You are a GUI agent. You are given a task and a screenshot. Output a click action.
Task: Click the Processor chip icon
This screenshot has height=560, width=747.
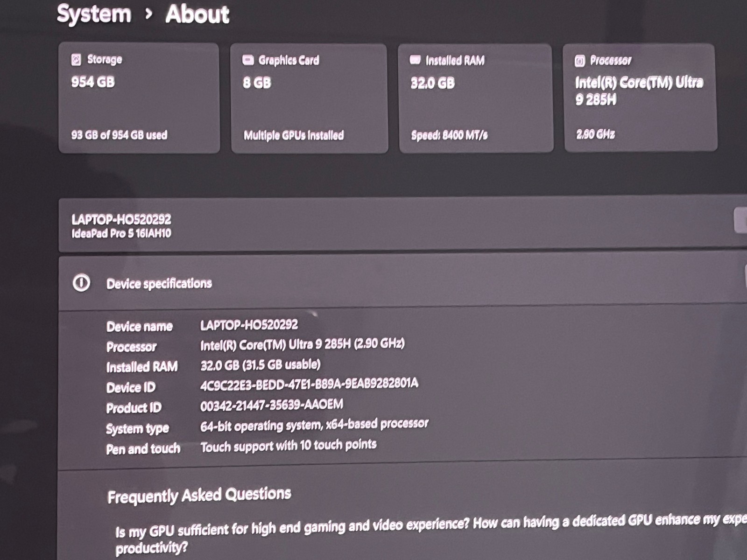pos(580,61)
